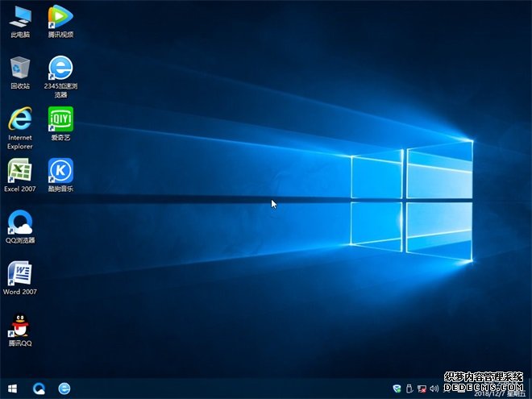
Task: Open the Windows Start menu
Action: tap(12, 389)
